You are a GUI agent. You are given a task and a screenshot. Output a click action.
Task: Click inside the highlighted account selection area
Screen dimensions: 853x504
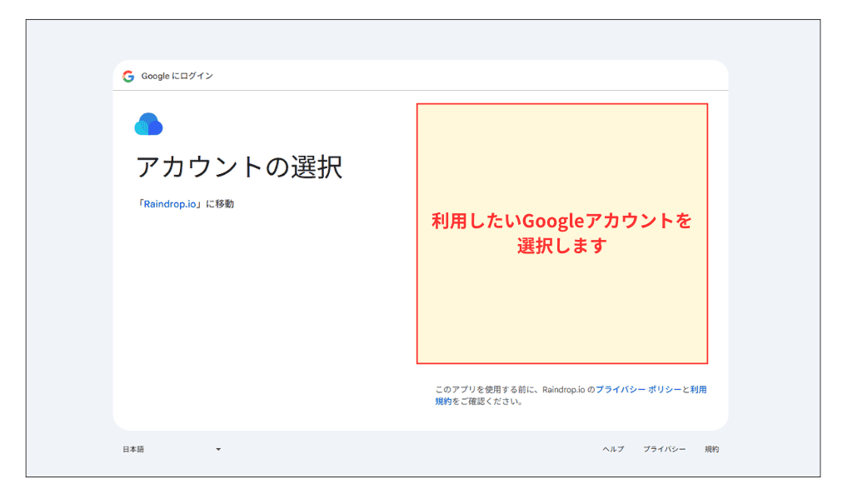[561, 232]
